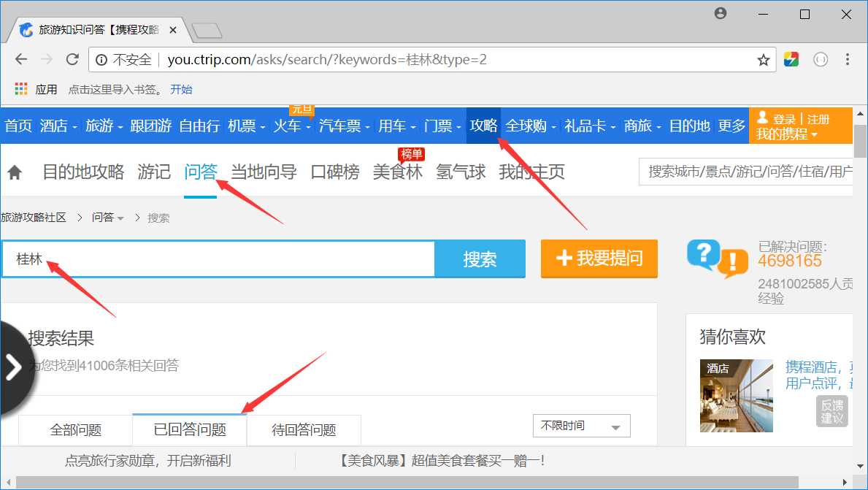
Task: Open the Chrome three-dot menu
Action: pos(847,59)
